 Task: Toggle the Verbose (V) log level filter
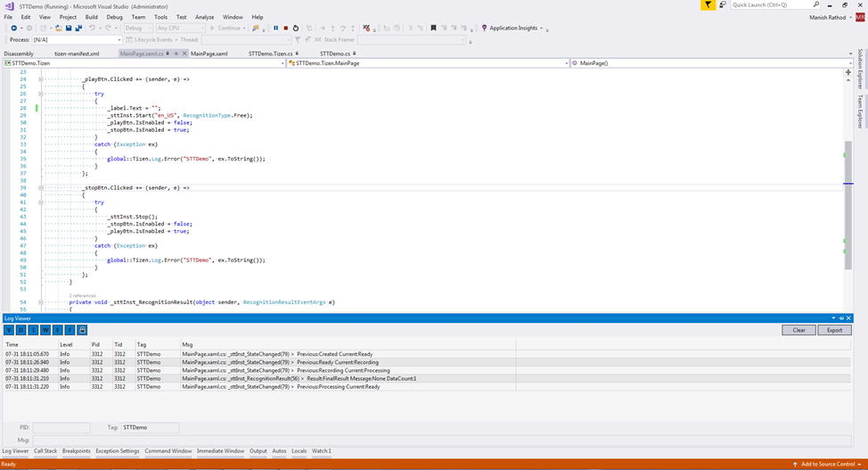point(9,330)
